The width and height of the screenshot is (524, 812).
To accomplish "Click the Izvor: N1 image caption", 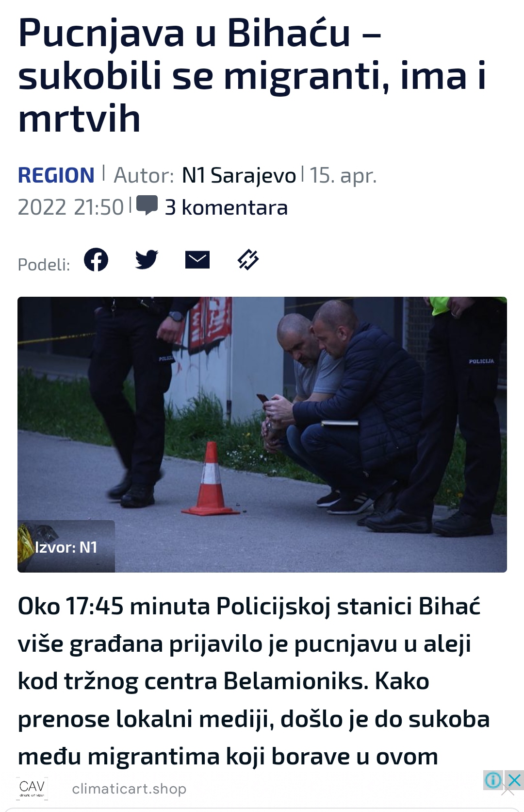I will tap(66, 547).
